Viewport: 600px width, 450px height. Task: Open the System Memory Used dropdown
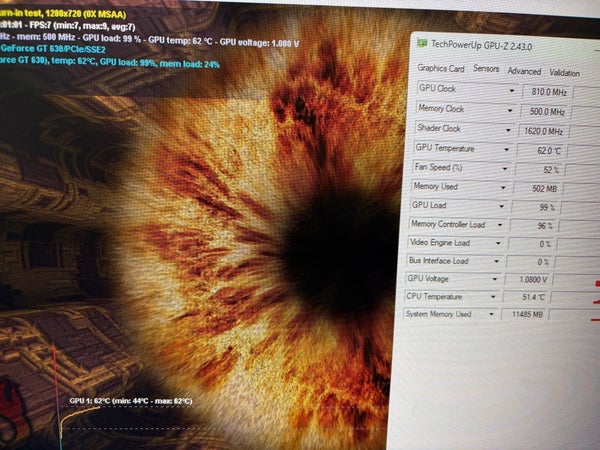click(x=491, y=314)
